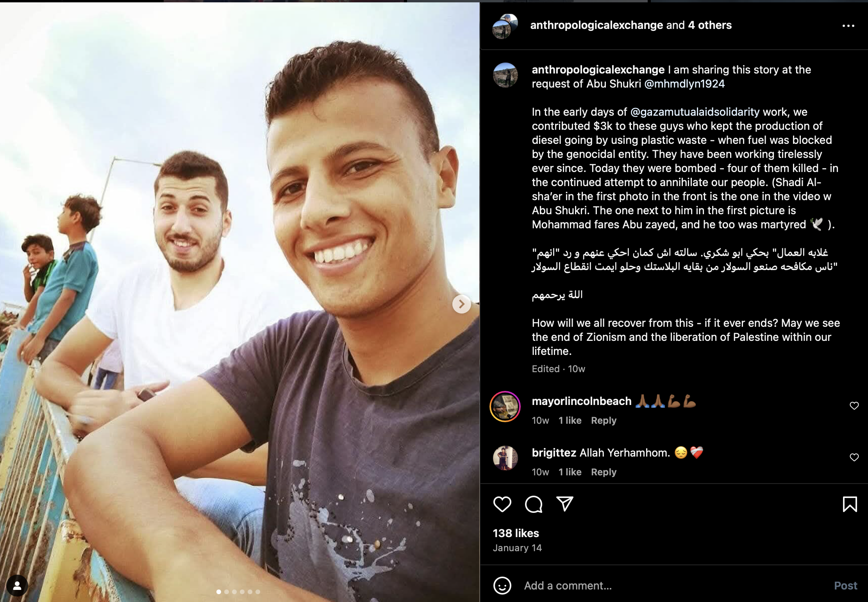The height and width of the screenshot is (602, 868).
Task: Open the @mhmdlyn1924 profile mention
Action: [x=684, y=84]
